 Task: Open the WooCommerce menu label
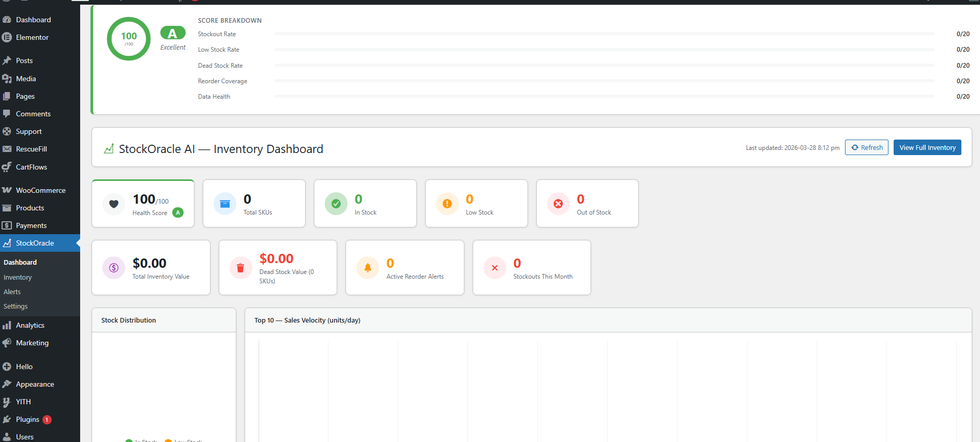tap(41, 190)
